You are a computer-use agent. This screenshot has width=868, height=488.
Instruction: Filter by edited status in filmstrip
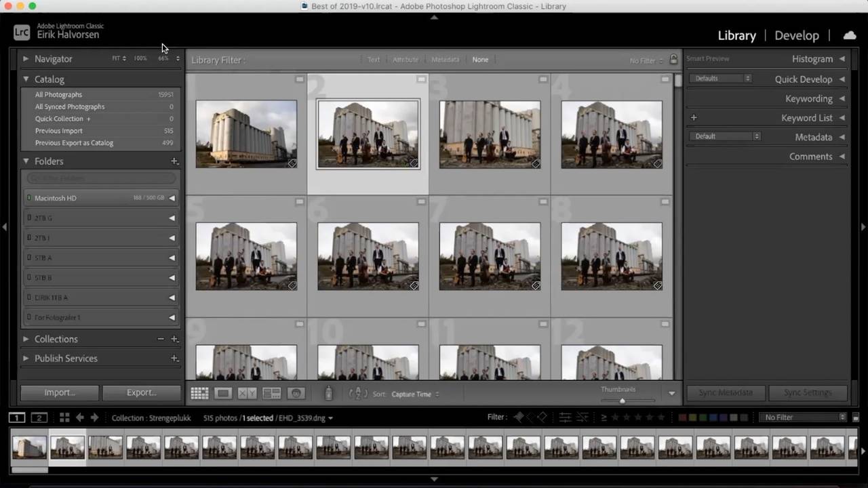pyautogui.click(x=565, y=418)
